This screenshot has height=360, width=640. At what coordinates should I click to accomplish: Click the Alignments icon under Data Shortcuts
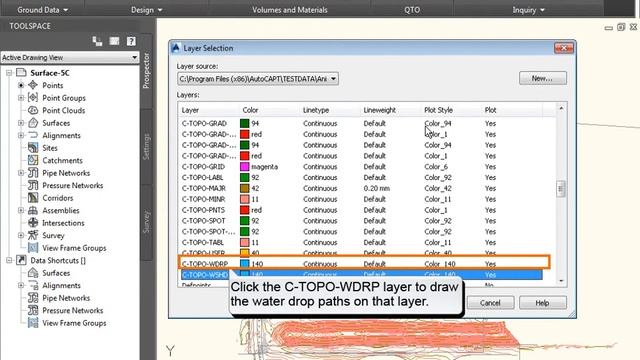(x=33, y=285)
